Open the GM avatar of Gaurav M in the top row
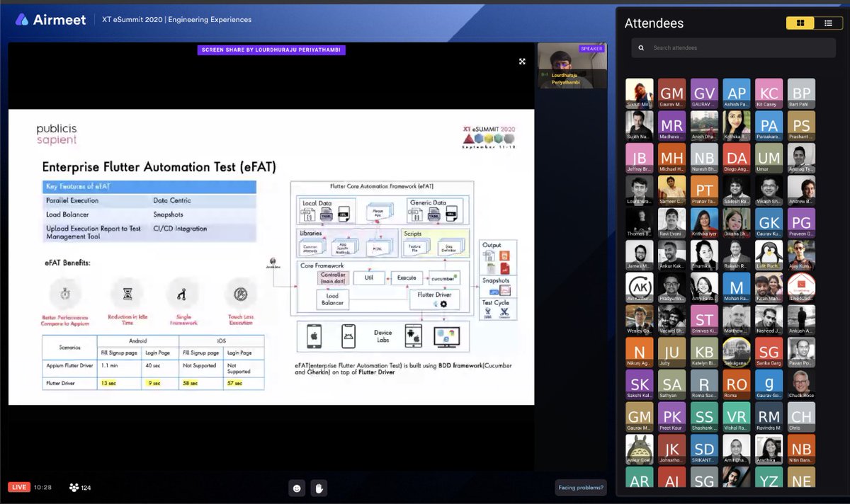Image resolution: width=850 pixels, height=504 pixels. pyautogui.click(x=671, y=93)
